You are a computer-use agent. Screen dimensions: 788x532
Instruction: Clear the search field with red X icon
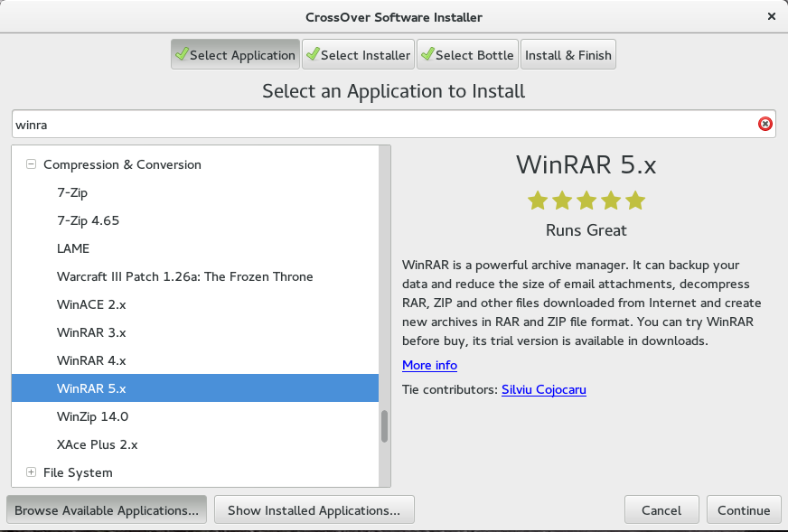click(765, 124)
